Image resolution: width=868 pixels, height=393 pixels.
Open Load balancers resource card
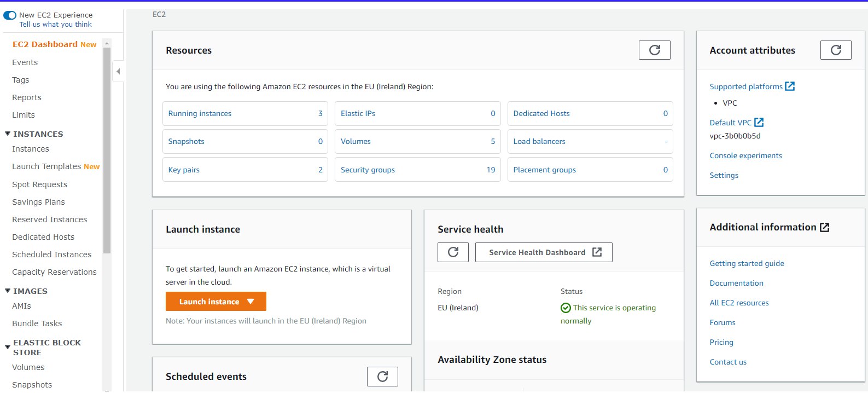click(590, 142)
